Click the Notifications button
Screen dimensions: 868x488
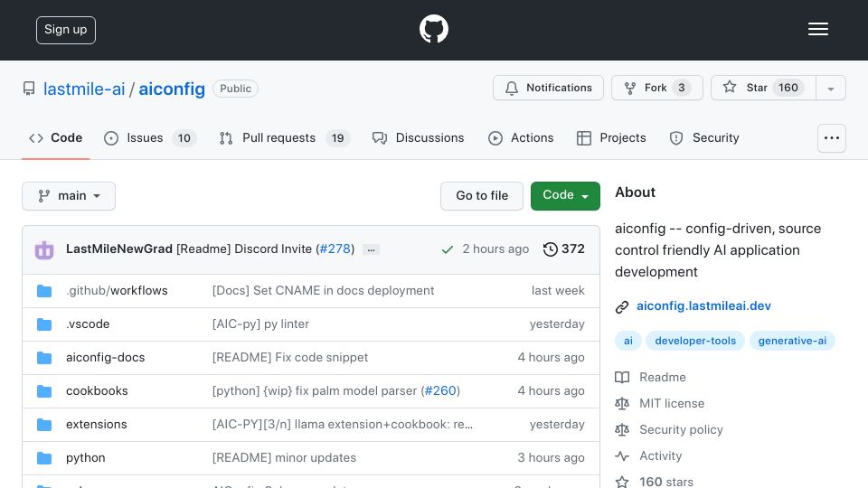pos(548,88)
